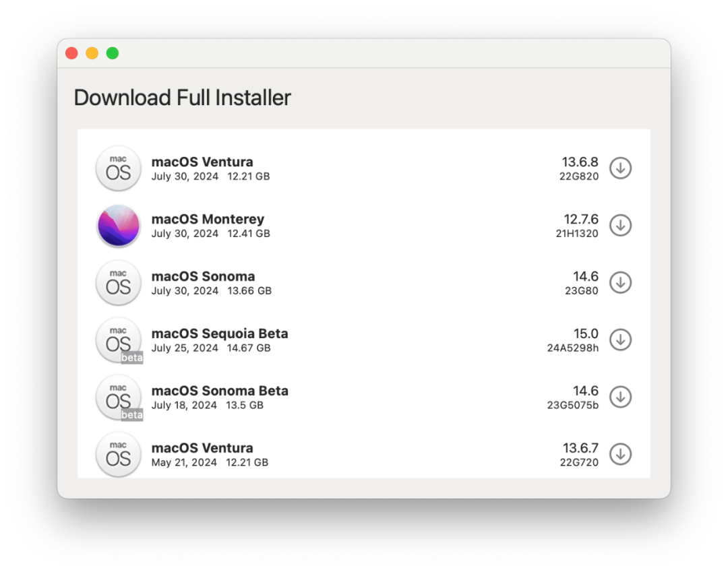The width and height of the screenshot is (728, 574).
Task: Click the macOS Sonoma Beta icon
Action: coord(118,397)
